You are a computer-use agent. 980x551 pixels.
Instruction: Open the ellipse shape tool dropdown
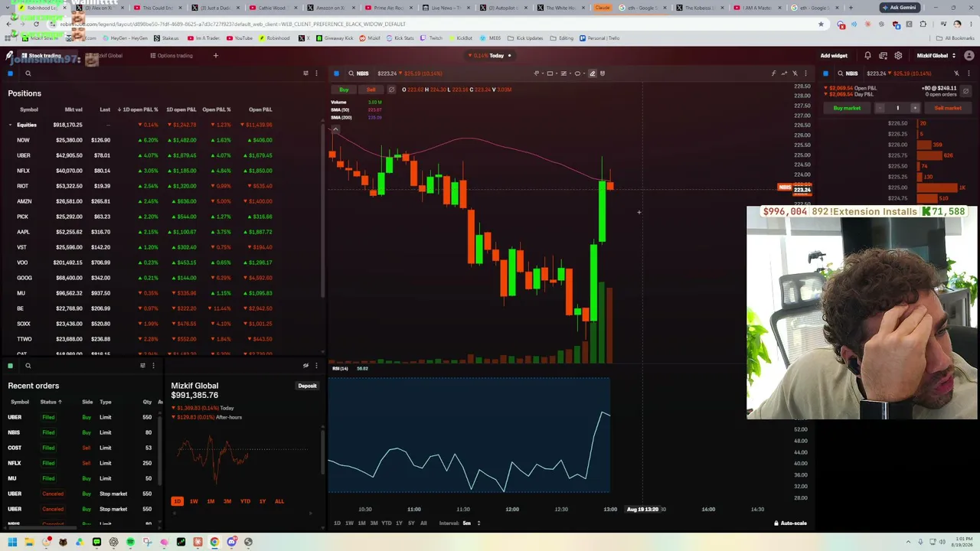(x=579, y=73)
